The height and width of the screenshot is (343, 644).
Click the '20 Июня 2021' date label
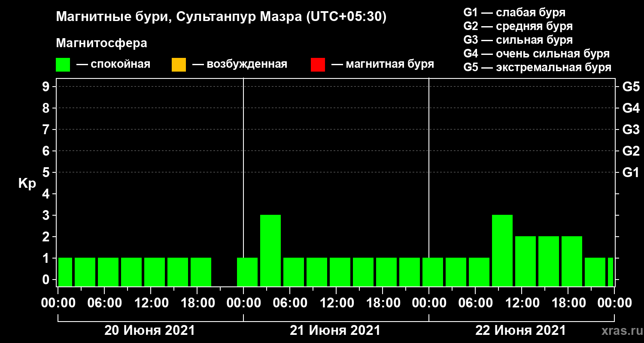(x=150, y=331)
